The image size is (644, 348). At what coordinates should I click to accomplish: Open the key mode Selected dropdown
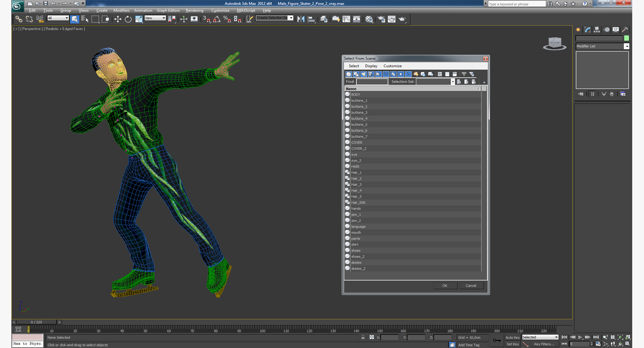tap(540, 337)
